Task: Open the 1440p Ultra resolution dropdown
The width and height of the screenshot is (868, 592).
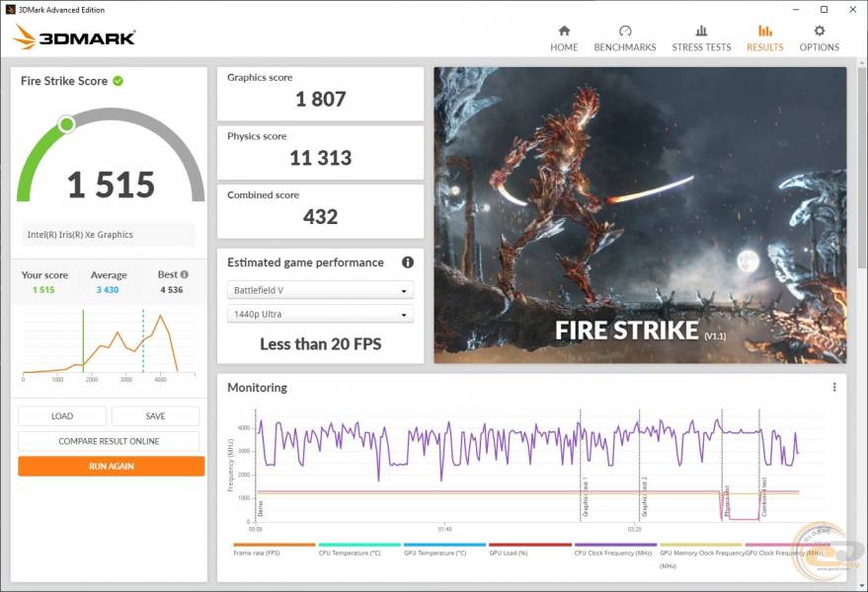Action: [321, 314]
